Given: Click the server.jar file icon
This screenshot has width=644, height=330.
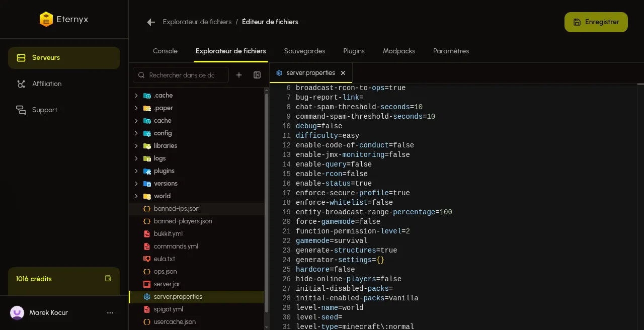Looking at the screenshot, I should (x=147, y=284).
